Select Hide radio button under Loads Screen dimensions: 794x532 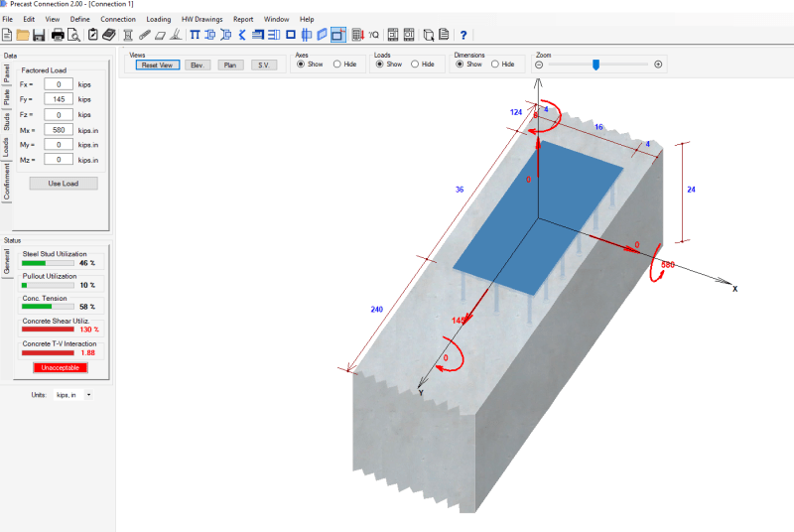(x=415, y=65)
